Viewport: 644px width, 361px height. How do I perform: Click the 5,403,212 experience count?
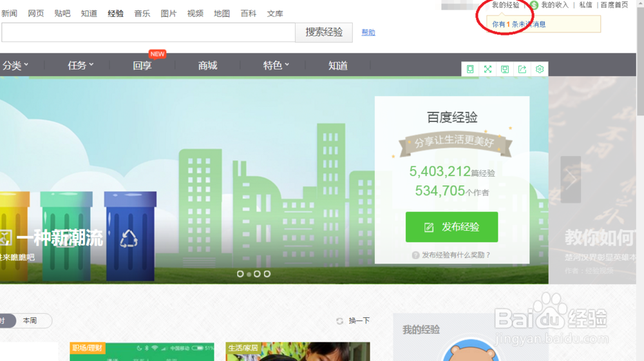coord(440,171)
